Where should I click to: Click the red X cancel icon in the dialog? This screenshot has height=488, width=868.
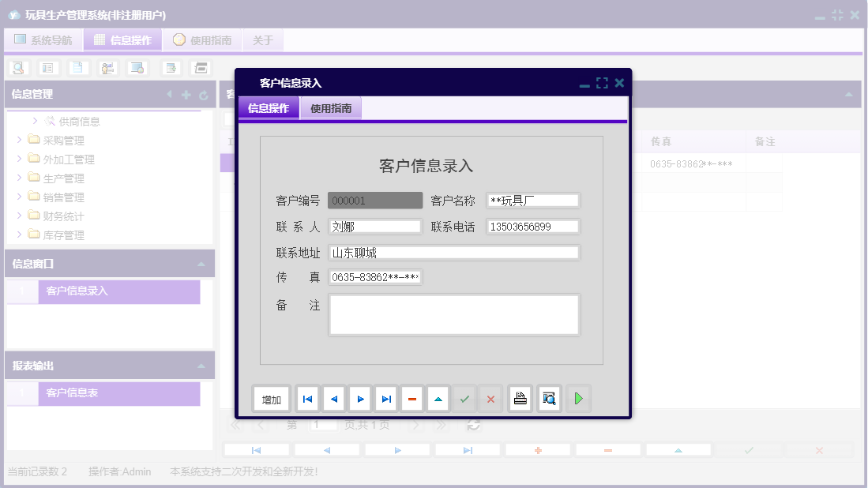coord(490,399)
